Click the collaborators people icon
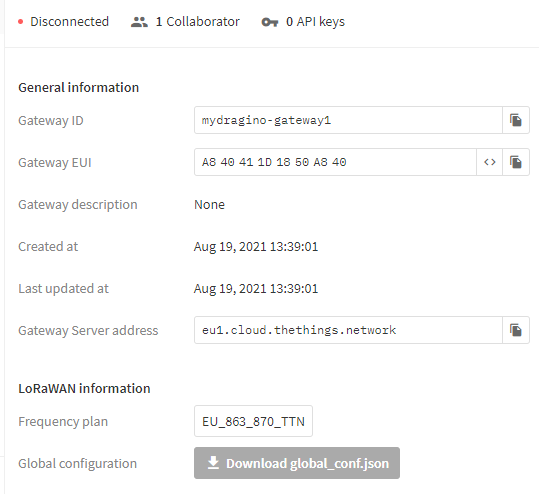Image resolution: width=539 pixels, height=494 pixels. 139,22
